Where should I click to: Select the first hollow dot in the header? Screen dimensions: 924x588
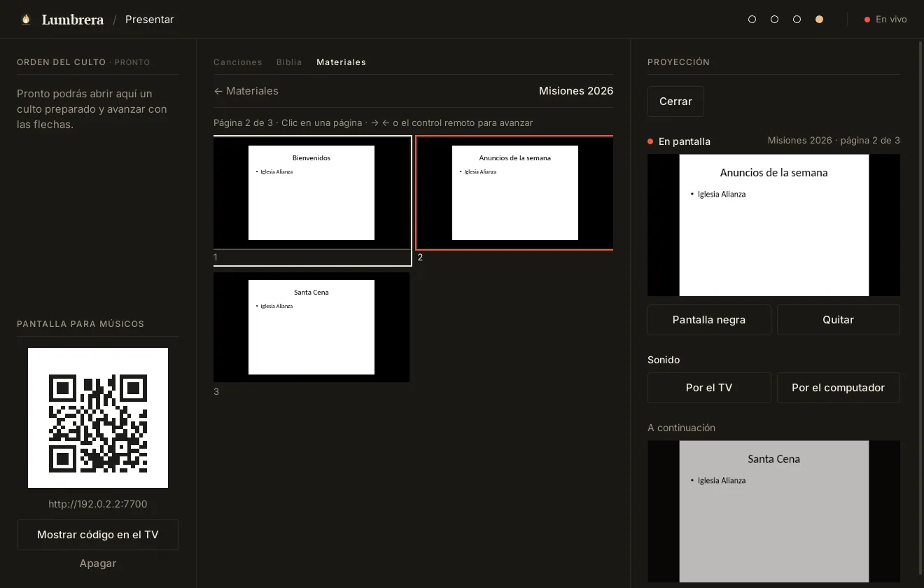pos(752,20)
